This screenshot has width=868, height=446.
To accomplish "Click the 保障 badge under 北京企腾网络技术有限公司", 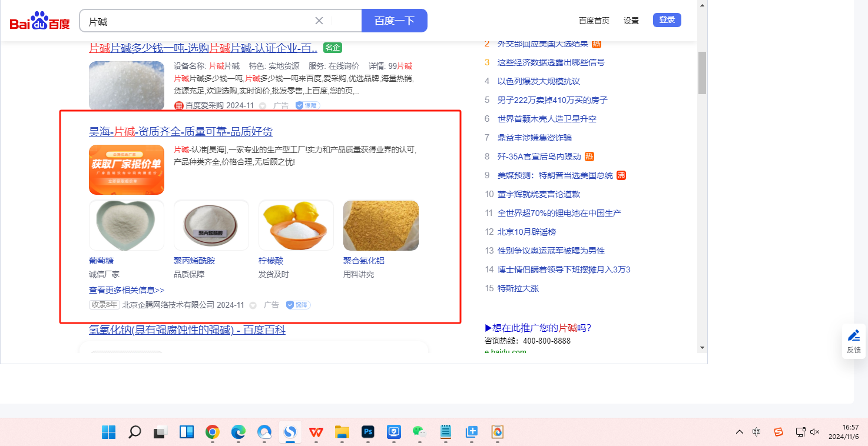I will (299, 305).
